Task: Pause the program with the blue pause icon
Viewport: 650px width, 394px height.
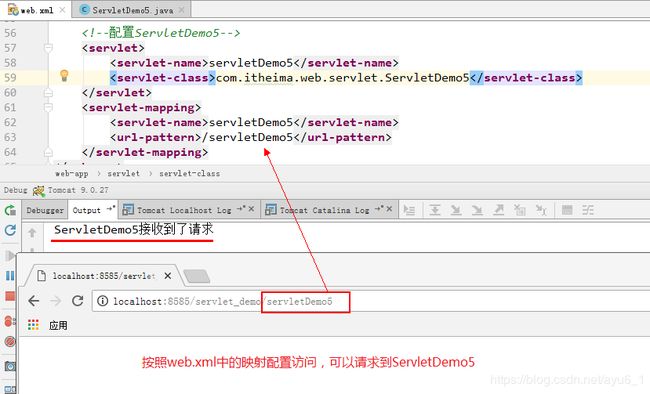Action: 10,275
